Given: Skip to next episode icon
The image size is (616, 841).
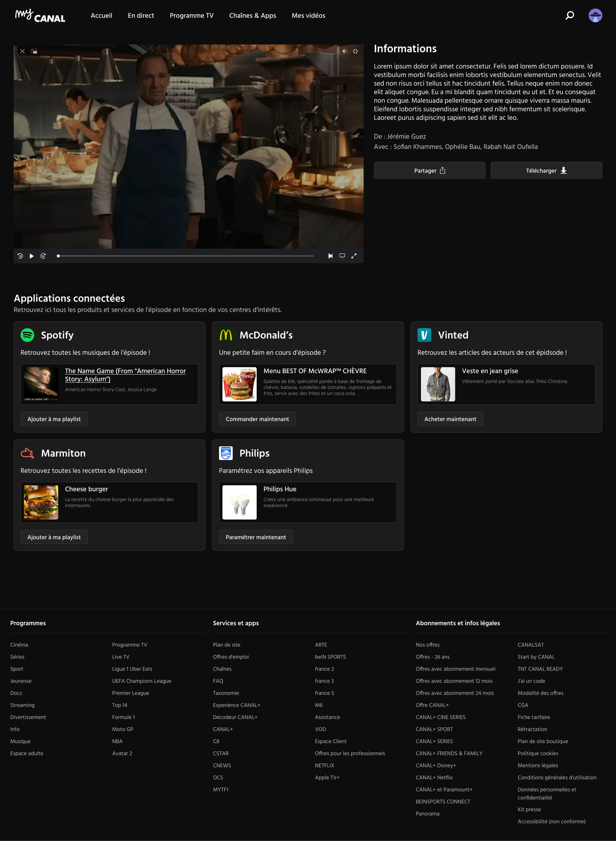Looking at the screenshot, I should (x=330, y=256).
